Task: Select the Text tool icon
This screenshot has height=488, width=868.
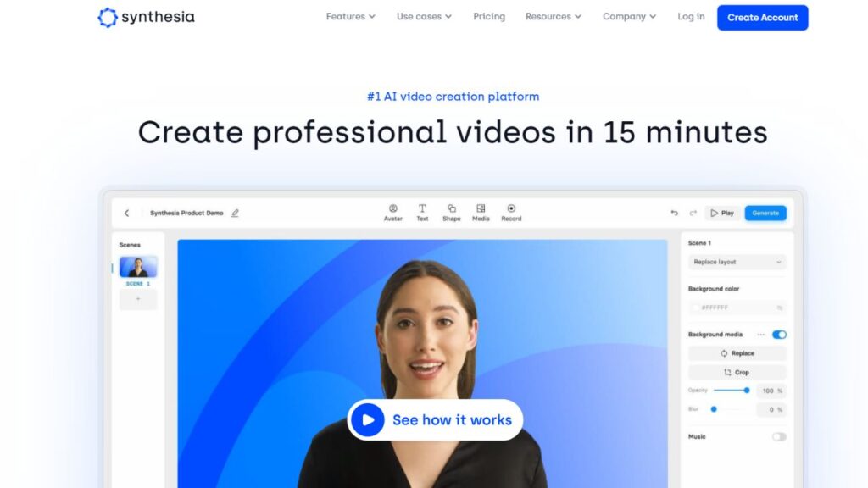Action: pos(422,208)
